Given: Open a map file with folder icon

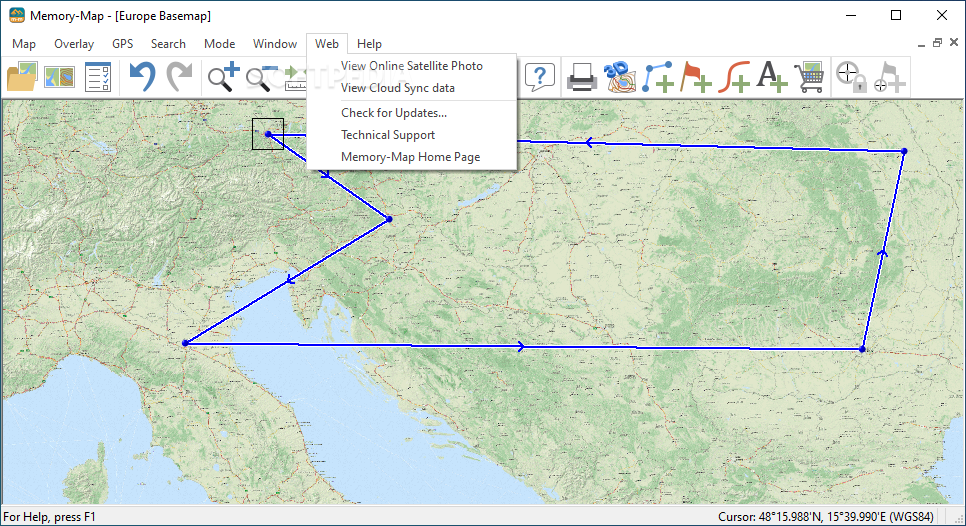Looking at the screenshot, I should [22, 77].
